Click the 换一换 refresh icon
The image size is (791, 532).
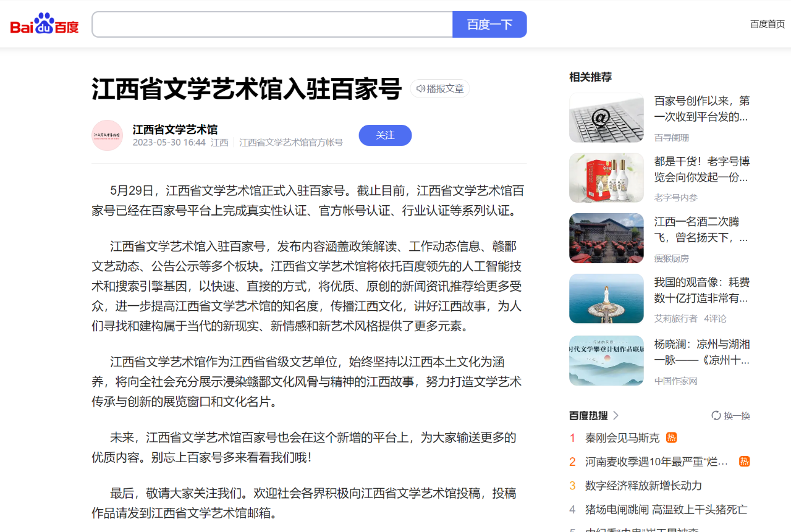coord(716,415)
